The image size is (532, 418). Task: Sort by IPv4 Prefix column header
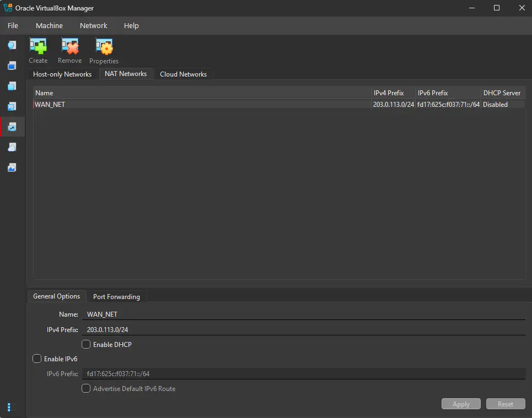(393, 93)
